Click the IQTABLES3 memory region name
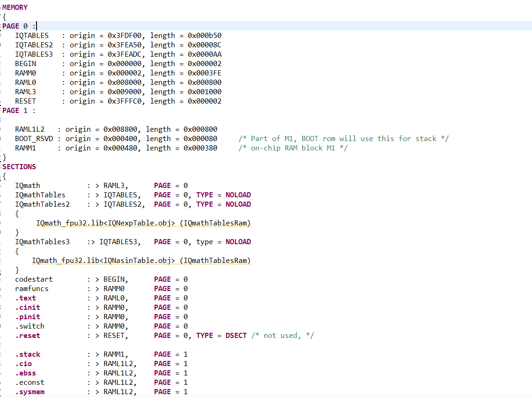Viewport: 532px width, 397px height. click(x=34, y=54)
